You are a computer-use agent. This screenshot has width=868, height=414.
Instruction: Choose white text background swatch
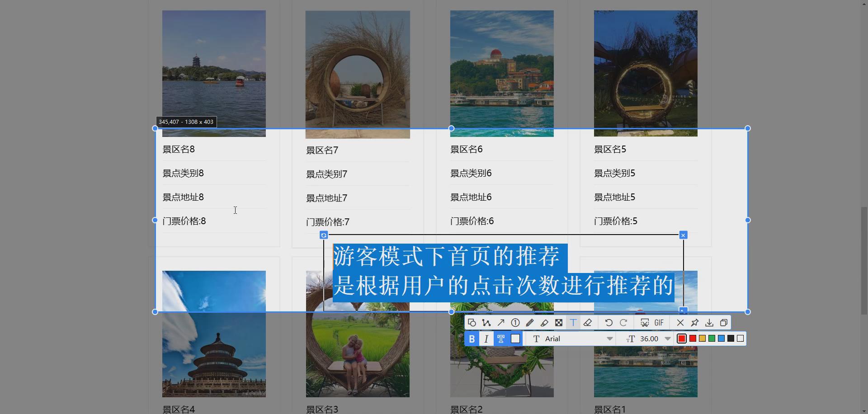point(515,339)
